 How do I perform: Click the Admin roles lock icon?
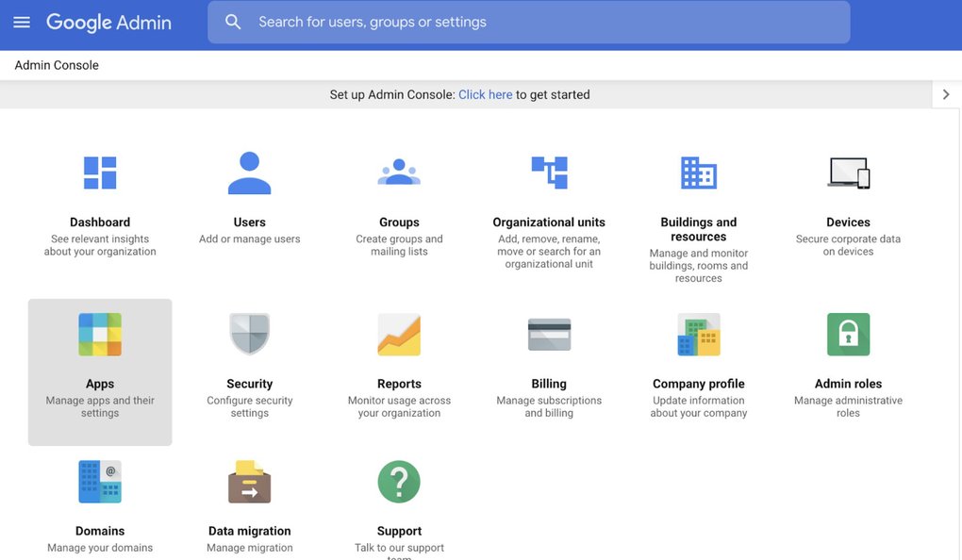click(848, 335)
